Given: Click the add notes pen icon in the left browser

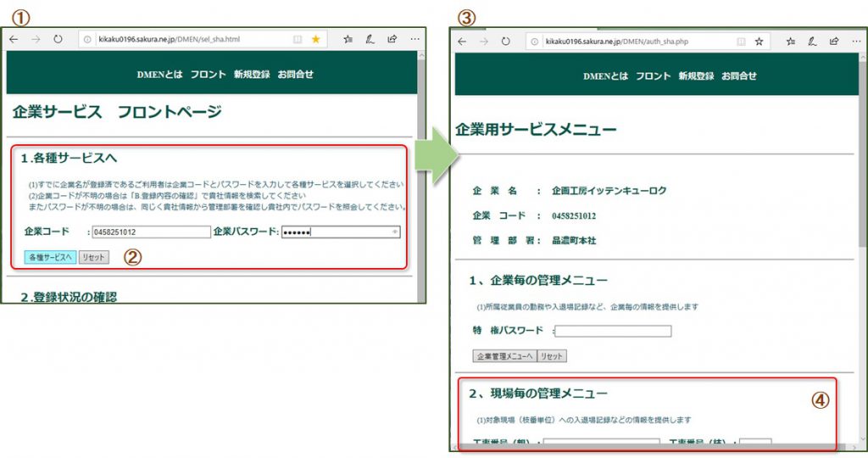Looking at the screenshot, I should pos(370,39).
